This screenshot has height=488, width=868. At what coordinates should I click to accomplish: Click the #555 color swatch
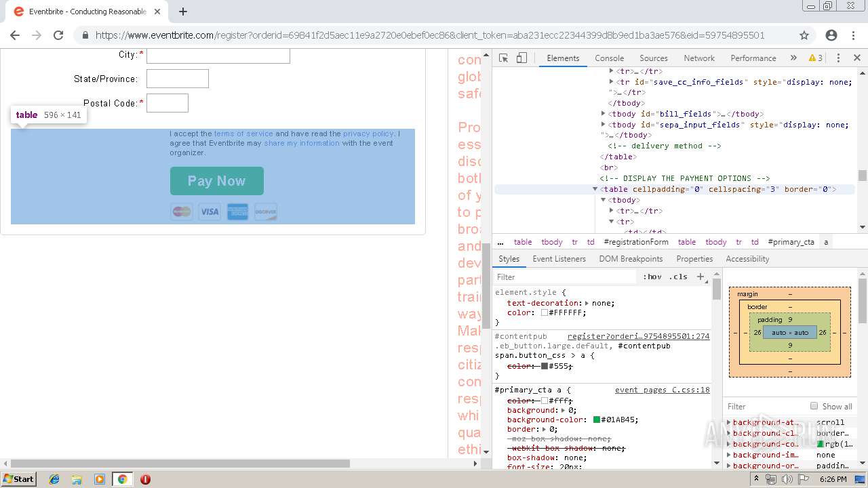[x=545, y=366]
